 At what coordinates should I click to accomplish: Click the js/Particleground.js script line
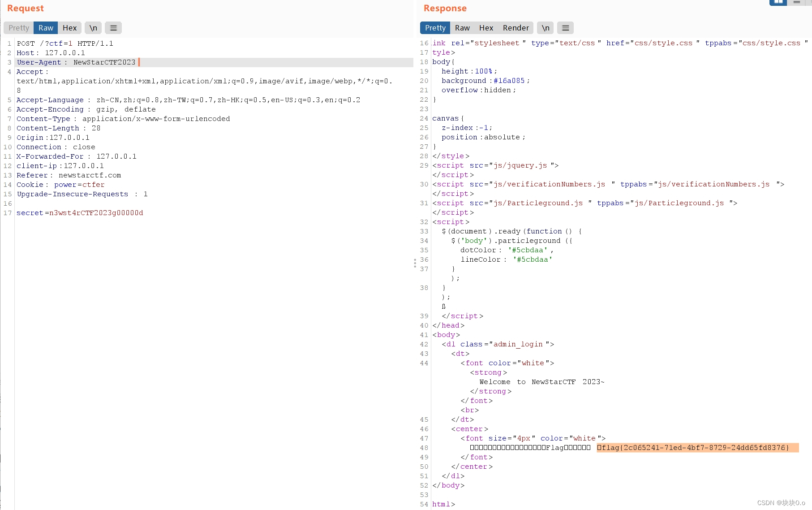pyautogui.click(x=585, y=203)
